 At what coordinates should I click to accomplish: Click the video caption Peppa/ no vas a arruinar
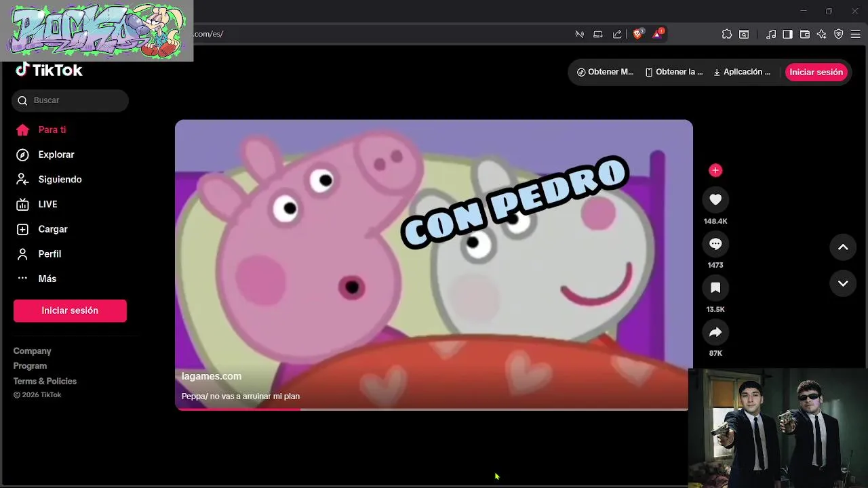(241, 396)
